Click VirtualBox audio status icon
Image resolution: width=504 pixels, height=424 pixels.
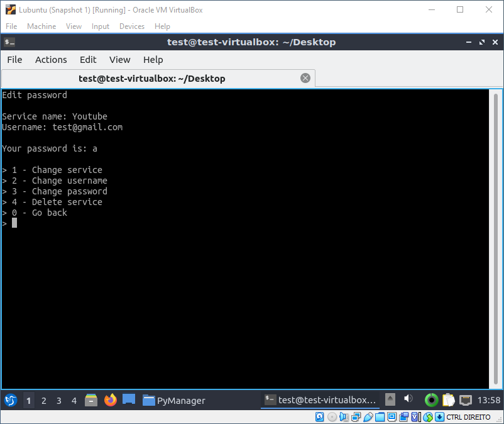(x=344, y=417)
